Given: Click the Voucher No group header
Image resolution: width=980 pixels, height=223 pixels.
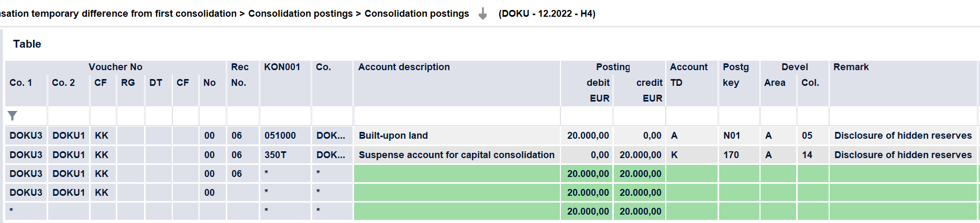Looking at the screenshot, I should point(115,67).
